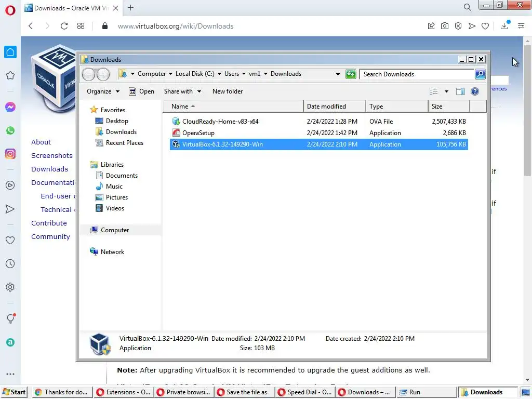This screenshot has height=399, width=532.
Task: Change your view icon button
Action: pyautogui.click(x=434, y=91)
